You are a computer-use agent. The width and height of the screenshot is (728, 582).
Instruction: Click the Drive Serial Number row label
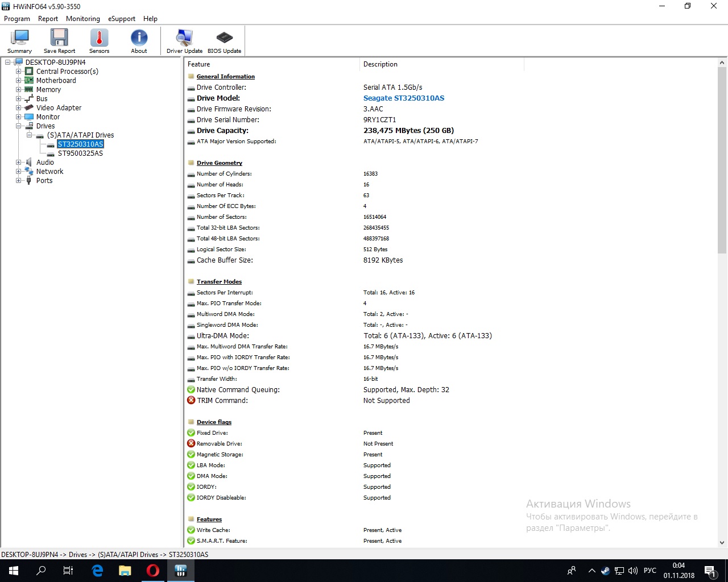point(228,120)
